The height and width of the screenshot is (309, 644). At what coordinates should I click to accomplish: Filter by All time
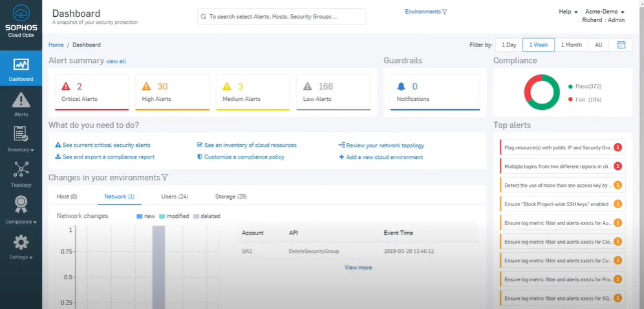[599, 45]
